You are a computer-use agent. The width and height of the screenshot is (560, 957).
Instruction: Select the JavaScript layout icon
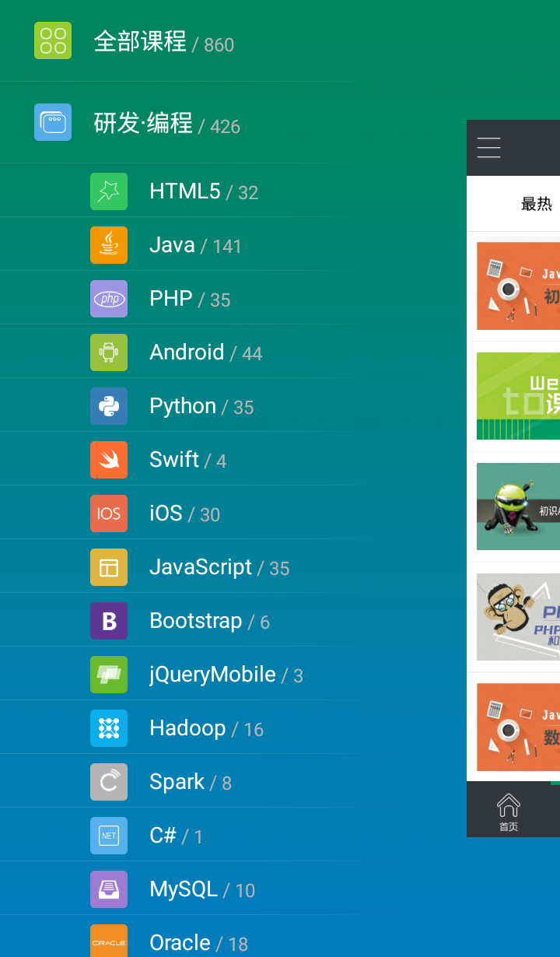click(109, 567)
